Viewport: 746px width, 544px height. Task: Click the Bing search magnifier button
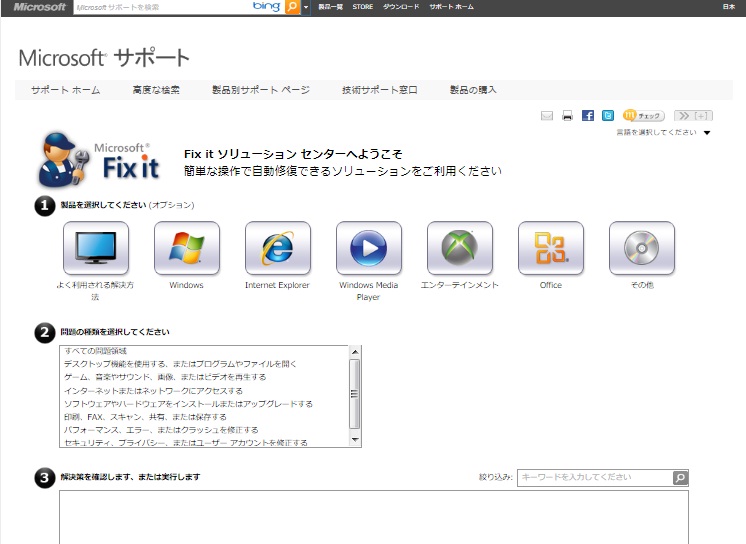[292, 7]
